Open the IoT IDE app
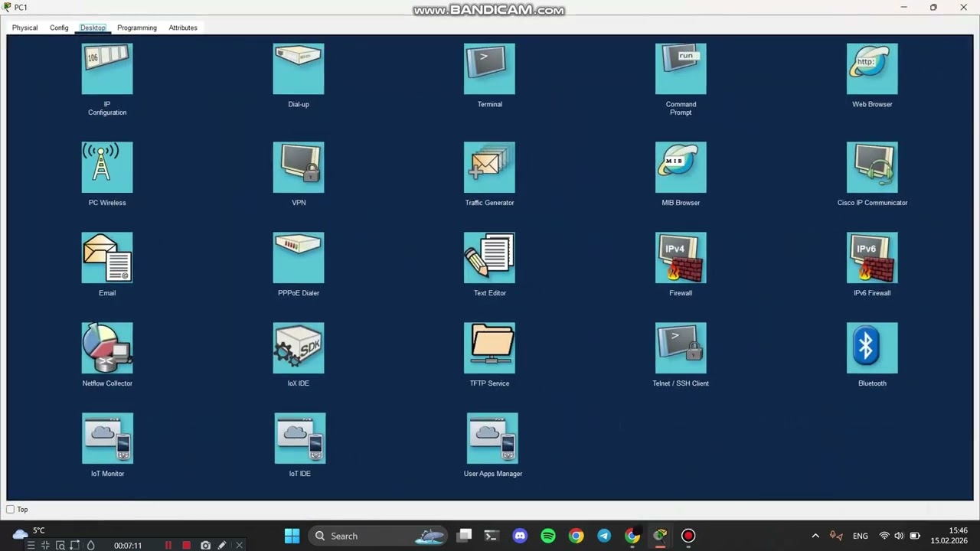Viewport: 980px width, 551px height. pyautogui.click(x=300, y=438)
